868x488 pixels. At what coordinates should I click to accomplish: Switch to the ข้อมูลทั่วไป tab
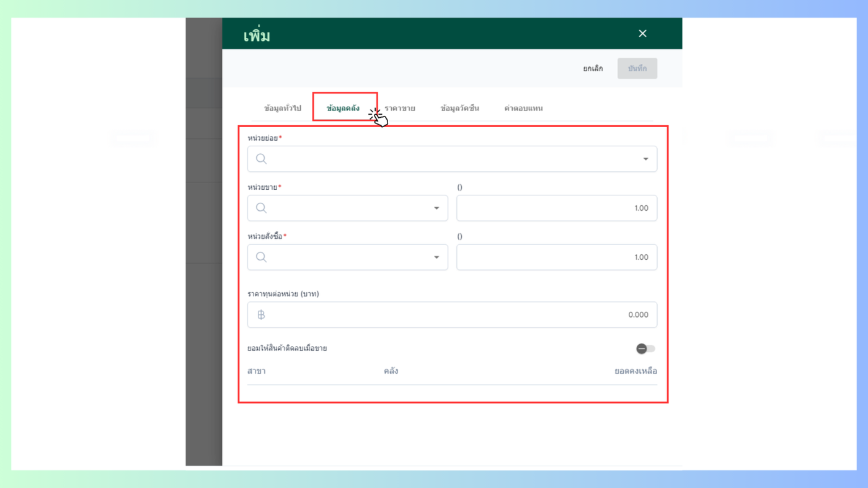283,108
